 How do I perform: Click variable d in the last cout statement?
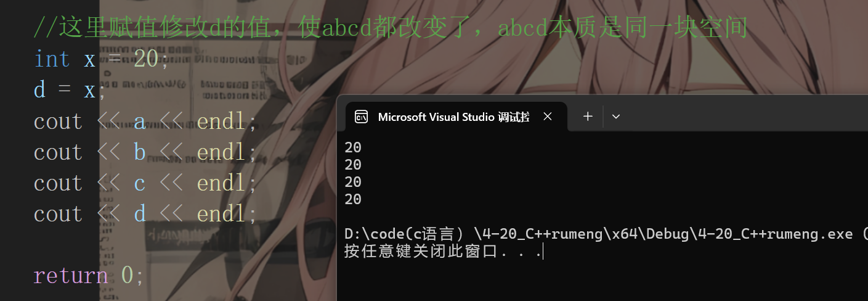pos(140,213)
